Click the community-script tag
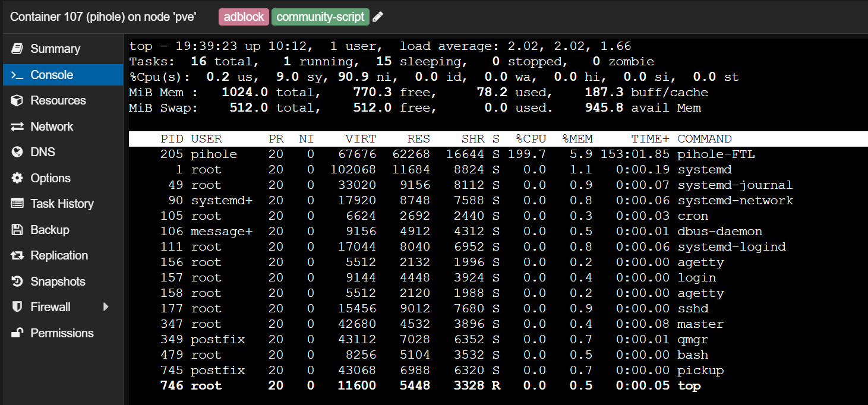The height and width of the screenshot is (405, 868). 320,17
